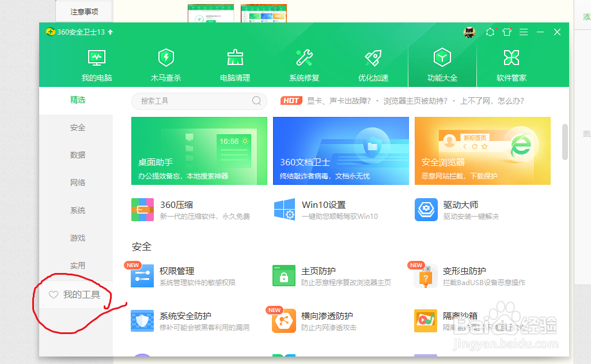
Task: Open 木马查杀 shield icon
Action: 166,58
